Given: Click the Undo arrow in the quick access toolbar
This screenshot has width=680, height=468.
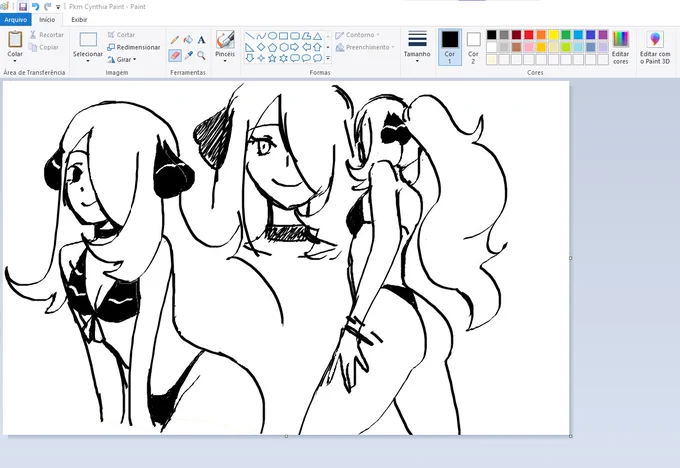Looking at the screenshot, I should (x=36, y=7).
